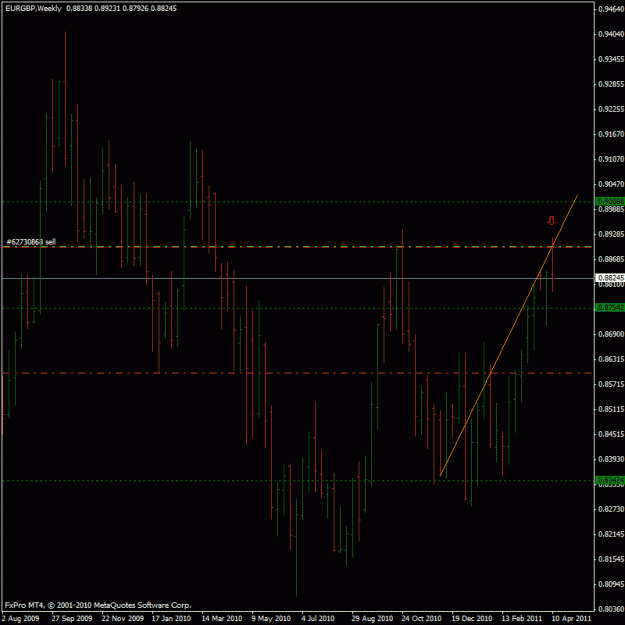Viewport: 625px width, 625px height.
Task: Click the OHLC values 0.88338 0.89231 0.87926 0.88245
Action: [x=122, y=8]
